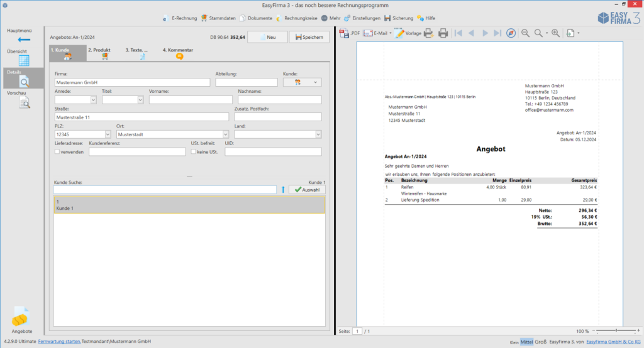Enable Lieferadresse verwenden checkbox
The width and height of the screenshot is (644, 348).
[57, 152]
